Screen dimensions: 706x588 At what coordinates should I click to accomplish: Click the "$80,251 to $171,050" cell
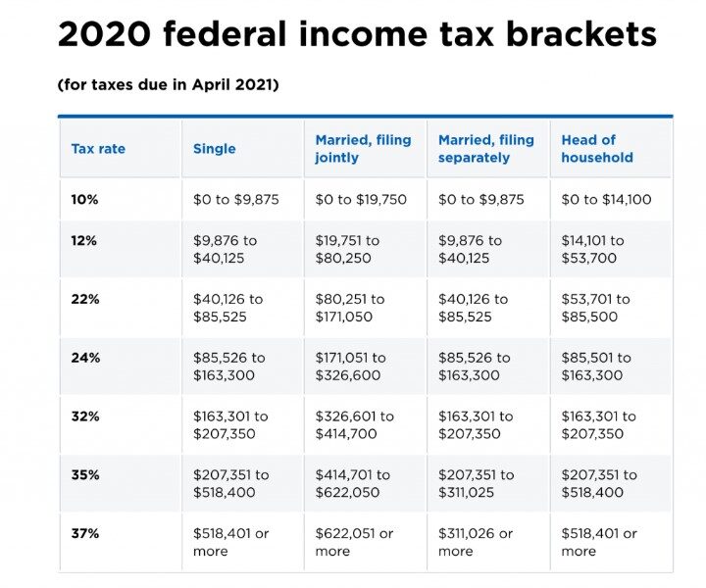coord(350,309)
